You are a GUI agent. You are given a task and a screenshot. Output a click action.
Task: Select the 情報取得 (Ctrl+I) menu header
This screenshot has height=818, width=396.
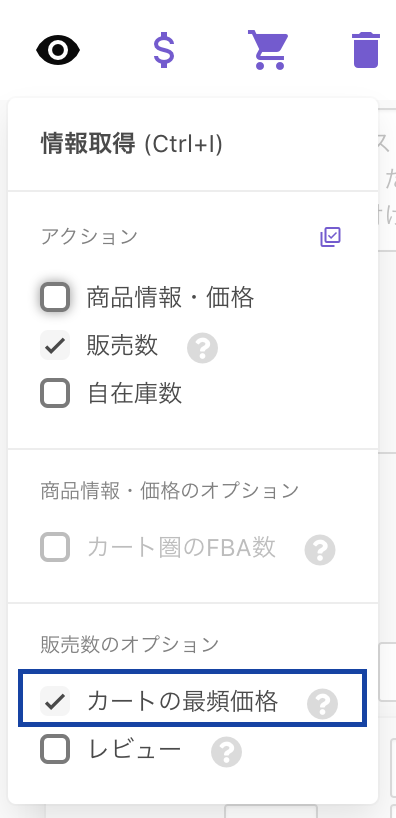click(x=132, y=144)
